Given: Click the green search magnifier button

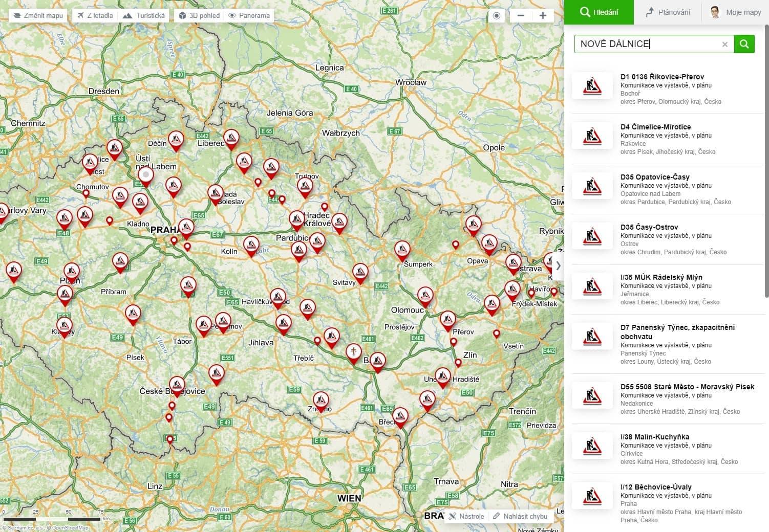Looking at the screenshot, I should [x=744, y=44].
